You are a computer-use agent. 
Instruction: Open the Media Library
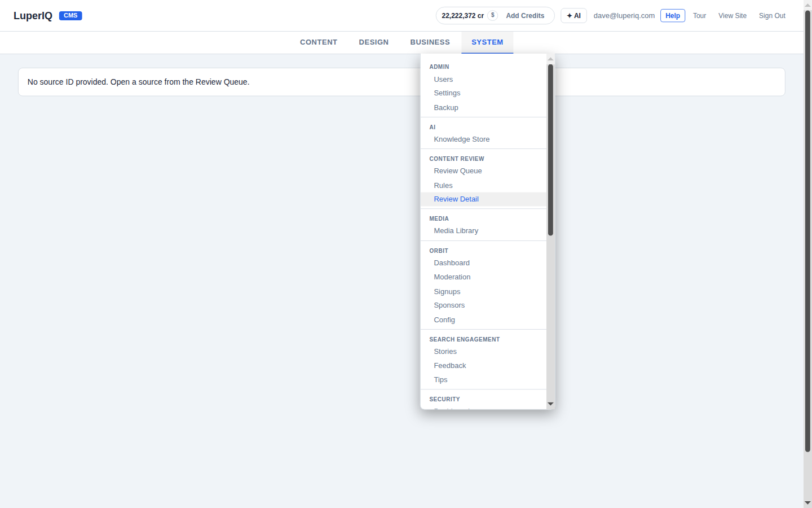[x=456, y=230]
